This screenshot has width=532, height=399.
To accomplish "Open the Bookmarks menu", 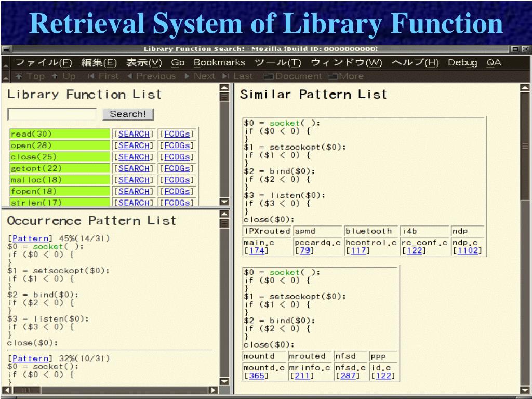I will pyautogui.click(x=219, y=63).
